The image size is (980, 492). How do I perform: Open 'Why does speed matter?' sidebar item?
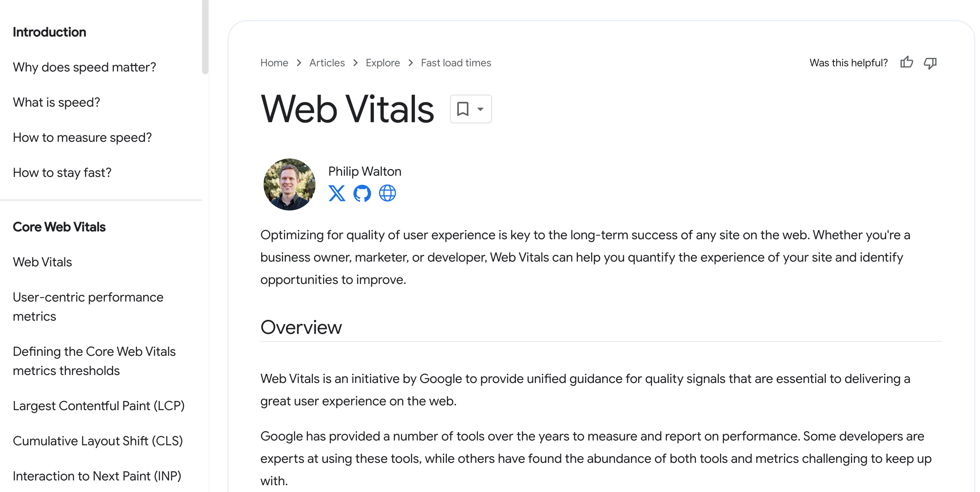[84, 67]
